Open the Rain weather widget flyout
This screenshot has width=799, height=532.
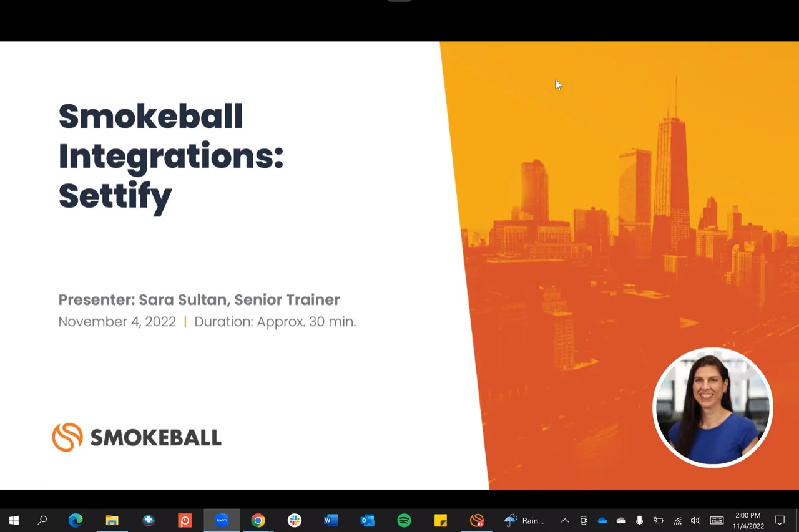pyautogui.click(x=524, y=520)
